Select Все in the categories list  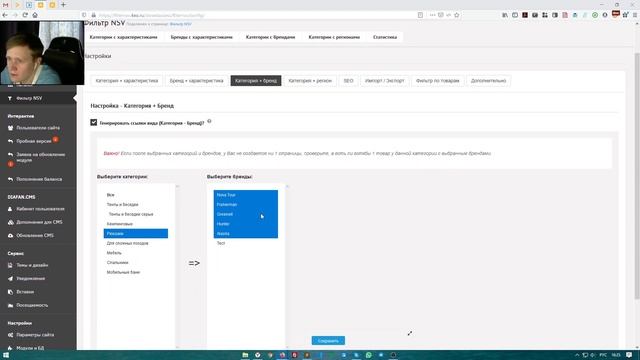[x=136, y=195]
